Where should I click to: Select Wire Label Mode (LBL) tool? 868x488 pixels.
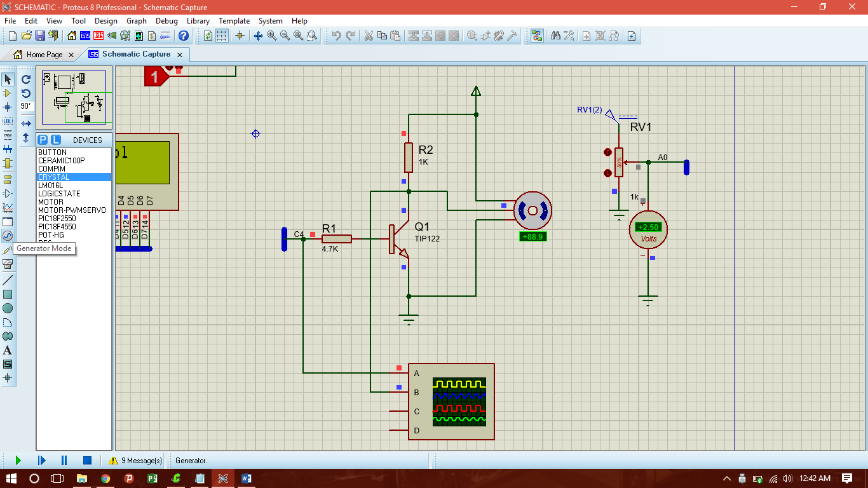8,121
